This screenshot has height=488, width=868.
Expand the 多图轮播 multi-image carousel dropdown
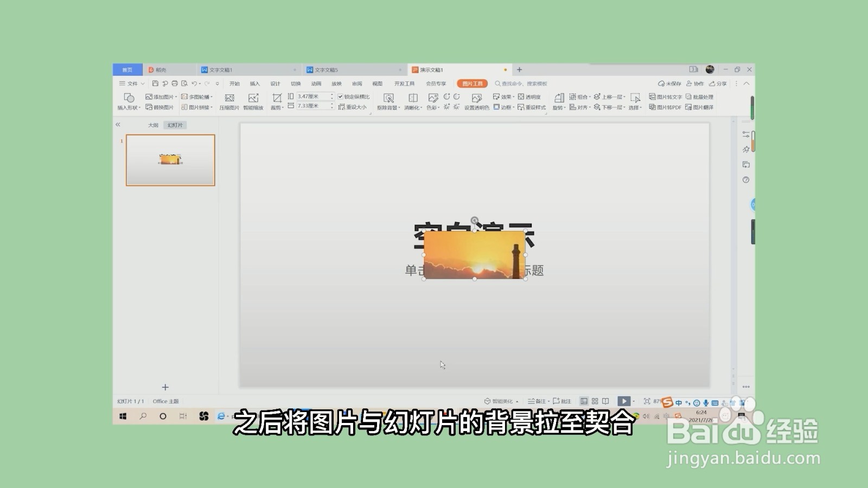pyautogui.click(x=197, y=97)
